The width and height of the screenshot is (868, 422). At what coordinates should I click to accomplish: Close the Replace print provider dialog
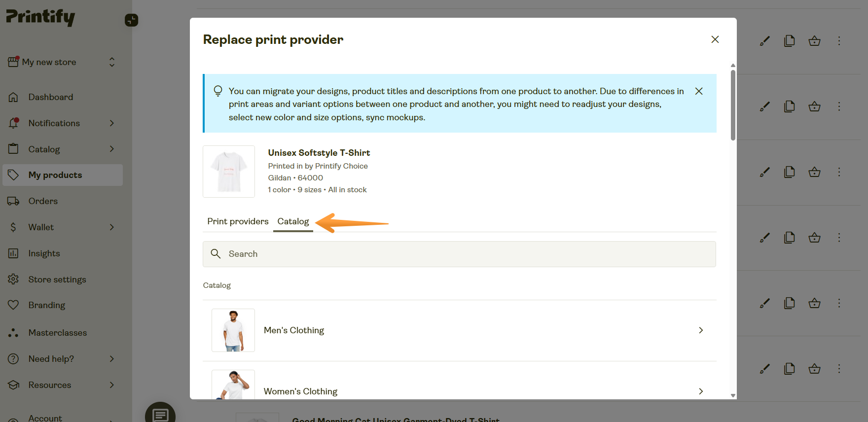pos(715,39)
